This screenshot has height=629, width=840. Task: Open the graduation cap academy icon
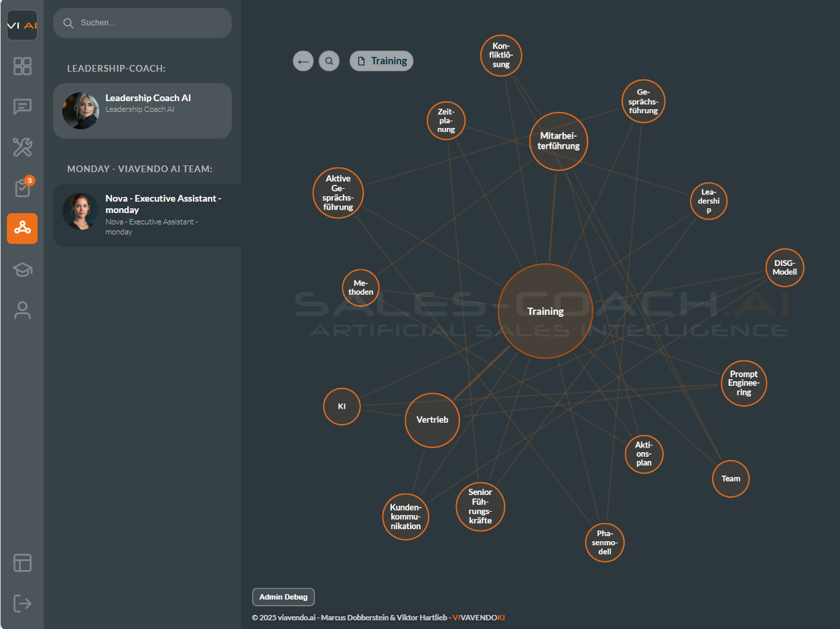[22, 269]
